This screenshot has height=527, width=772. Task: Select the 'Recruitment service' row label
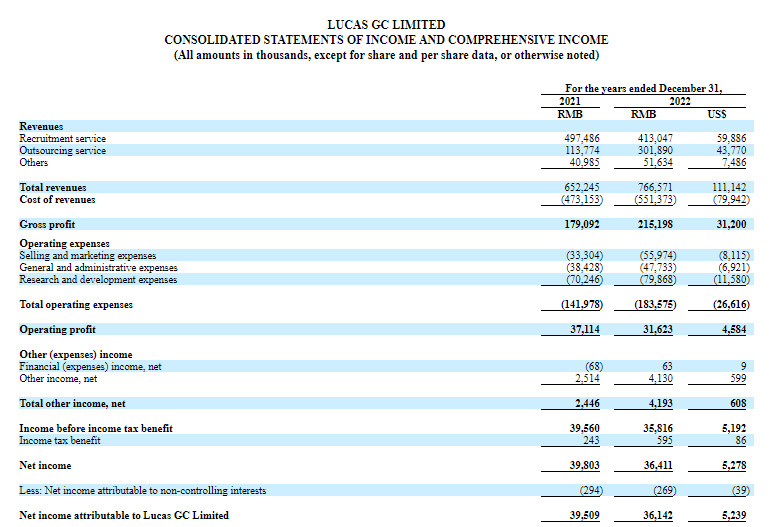point(63,138)
